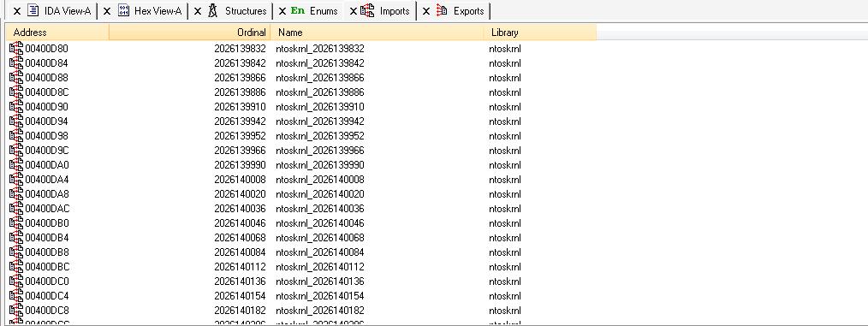Click the Imports tab icon
The image size is (868, 326).
coord(367,10)
